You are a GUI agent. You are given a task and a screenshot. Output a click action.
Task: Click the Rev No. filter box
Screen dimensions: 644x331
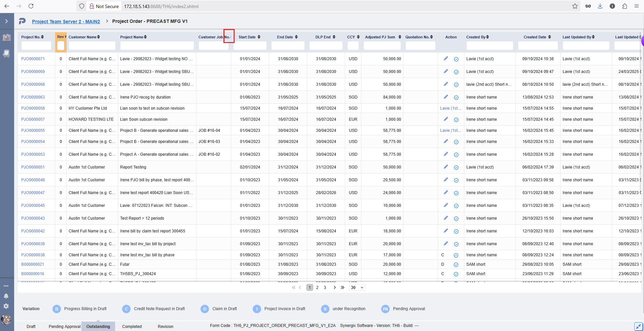coord(61,45)
